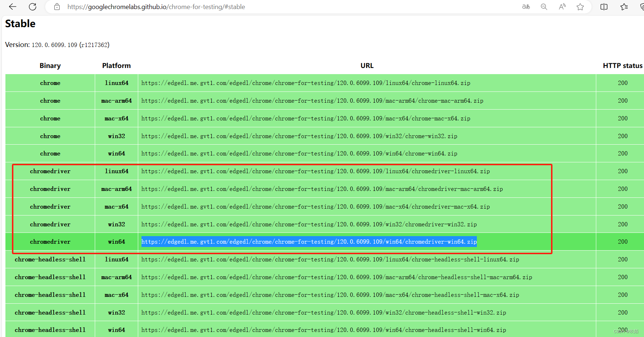Open the translate page tool
Viewport: 644px width, 337px height.
pos(526,7)
